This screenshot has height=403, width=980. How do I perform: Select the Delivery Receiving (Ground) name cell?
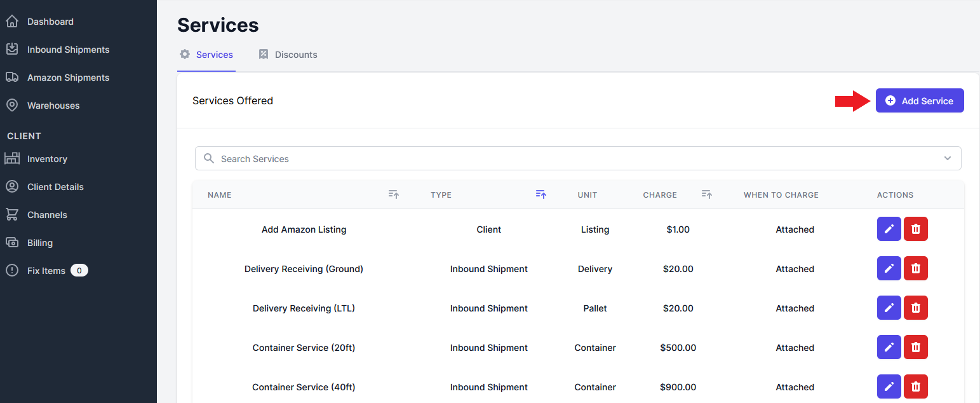tap(304, 269)
